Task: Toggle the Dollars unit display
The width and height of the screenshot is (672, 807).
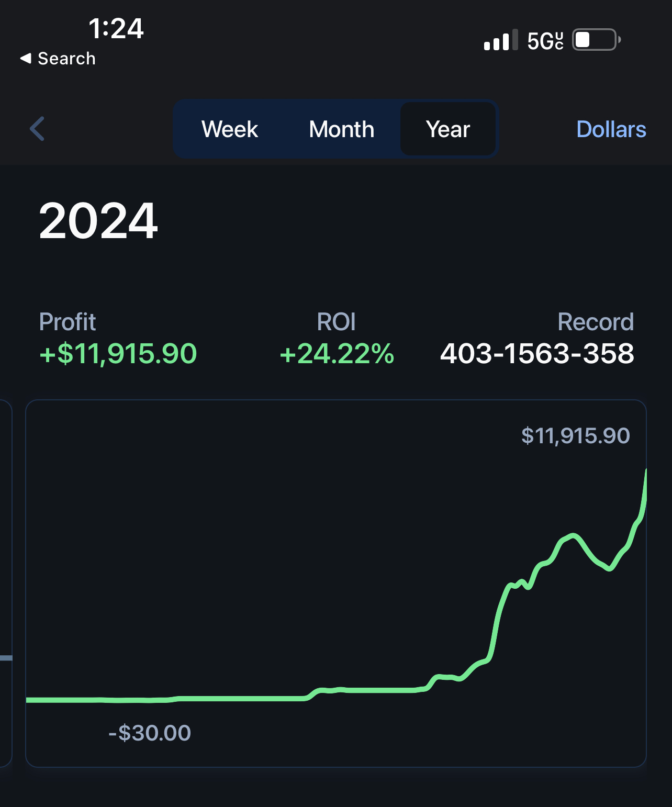Action: (611, 129)
